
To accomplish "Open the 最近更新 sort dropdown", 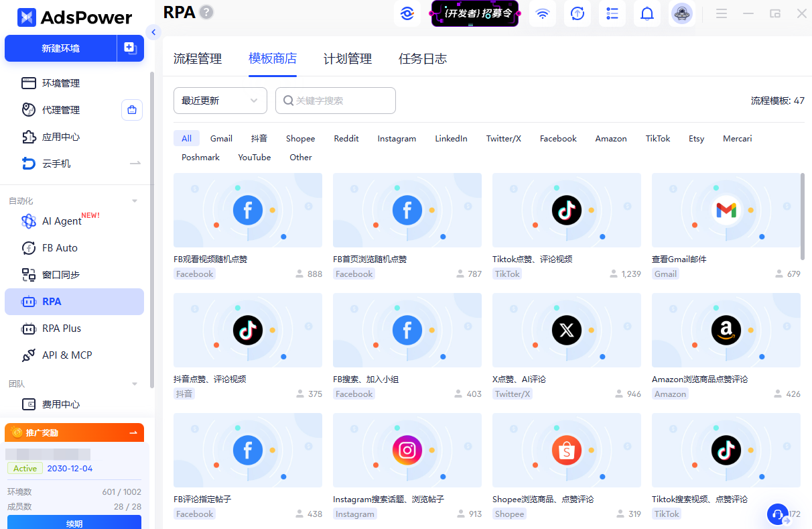I will point(220,101).
